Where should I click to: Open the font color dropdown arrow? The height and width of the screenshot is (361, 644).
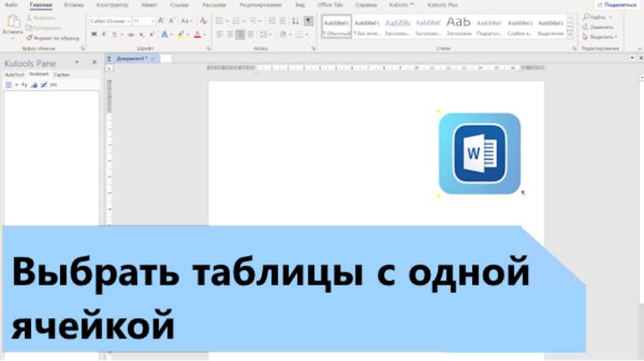pyautogui.click(x=204, y=34)
